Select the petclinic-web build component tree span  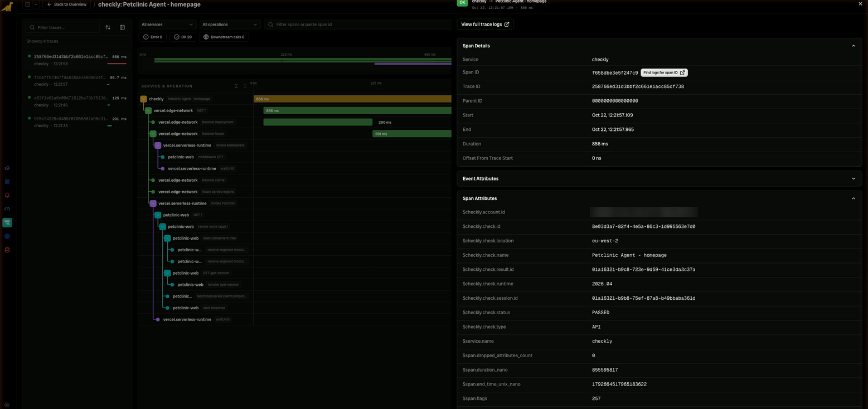(x=195, y=238)
